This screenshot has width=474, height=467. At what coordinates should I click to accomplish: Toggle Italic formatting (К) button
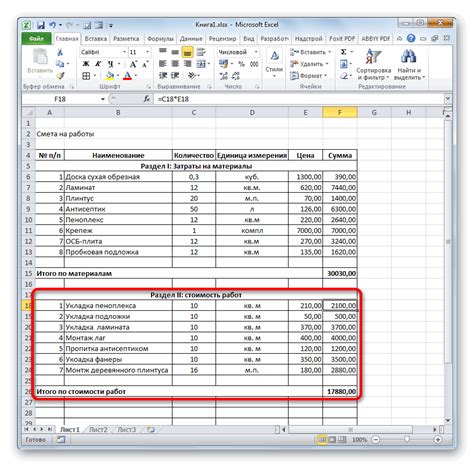click(98, 64)
